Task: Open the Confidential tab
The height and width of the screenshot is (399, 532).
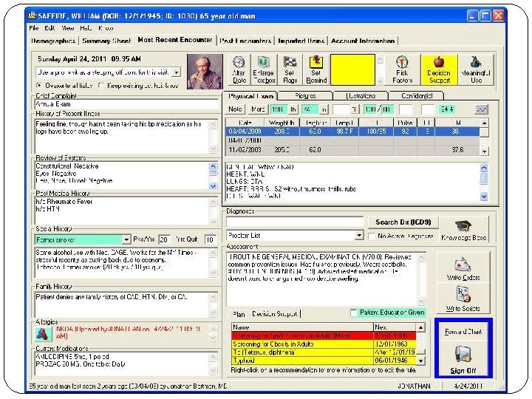Action: point(417,96)
